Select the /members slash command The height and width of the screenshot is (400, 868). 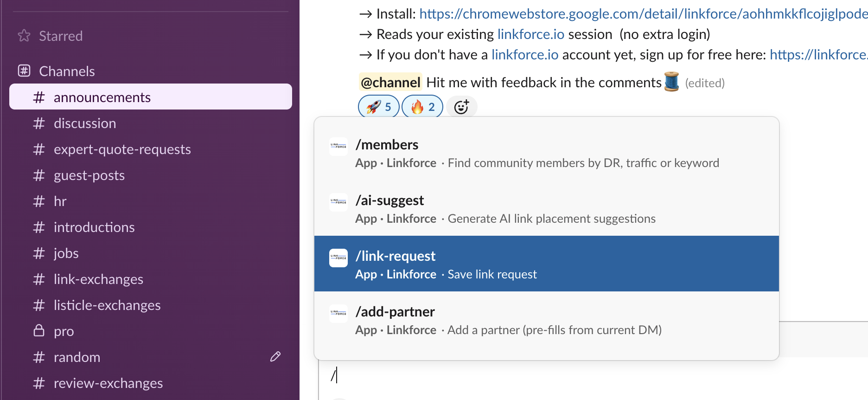(x=547, y=152)
